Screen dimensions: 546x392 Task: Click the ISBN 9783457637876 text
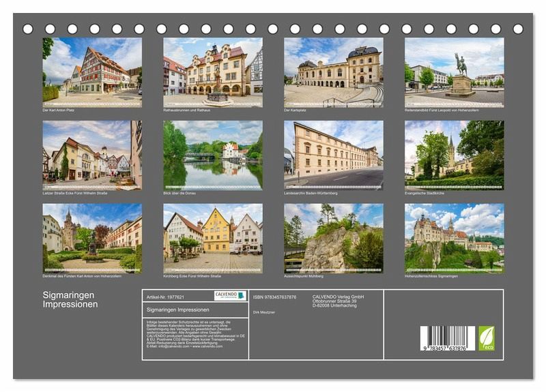274,297
